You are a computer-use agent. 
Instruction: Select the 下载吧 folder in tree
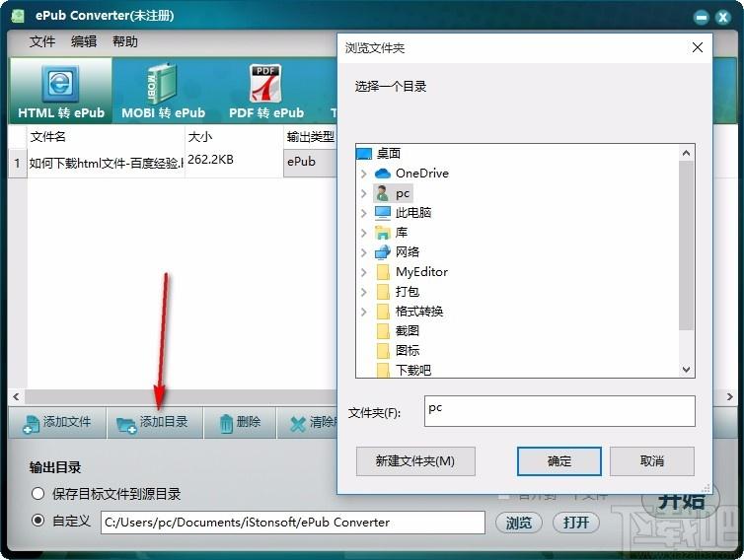(x=413, y=370)
